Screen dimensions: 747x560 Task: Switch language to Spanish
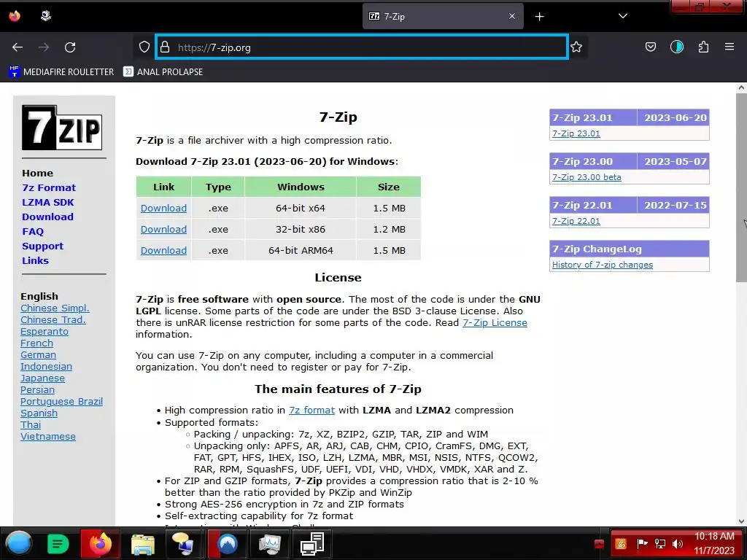point(39,413)
